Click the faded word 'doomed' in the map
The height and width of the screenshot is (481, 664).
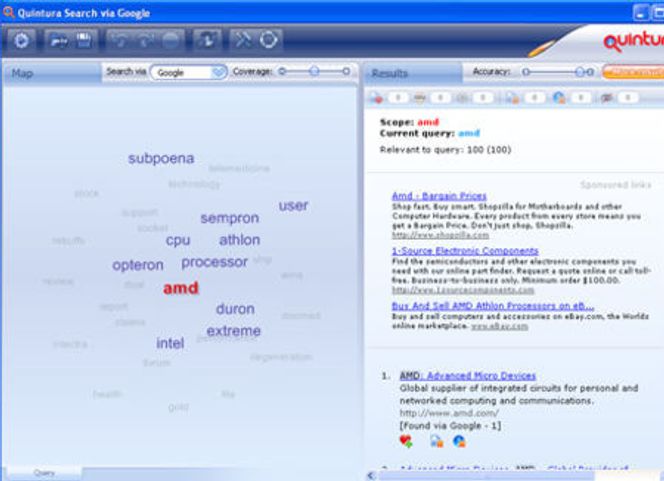tap(301, 316)
